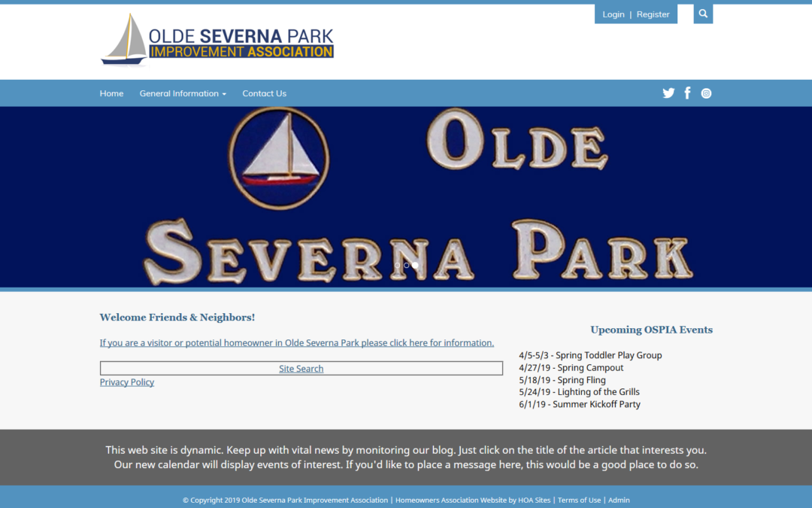
Task: Open Contact Us in the navigation bar
Action: [264, 93]
